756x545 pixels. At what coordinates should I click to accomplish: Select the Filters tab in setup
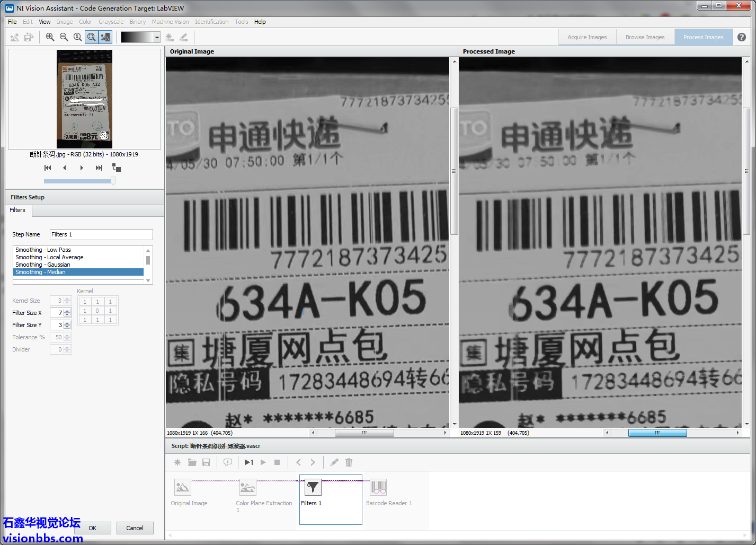tap(18, 210)
